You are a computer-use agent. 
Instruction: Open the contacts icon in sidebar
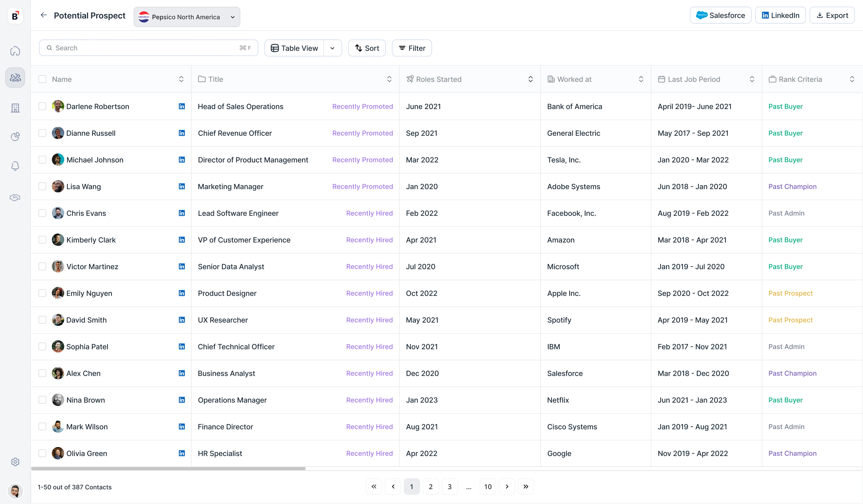(x=15, y=78)
